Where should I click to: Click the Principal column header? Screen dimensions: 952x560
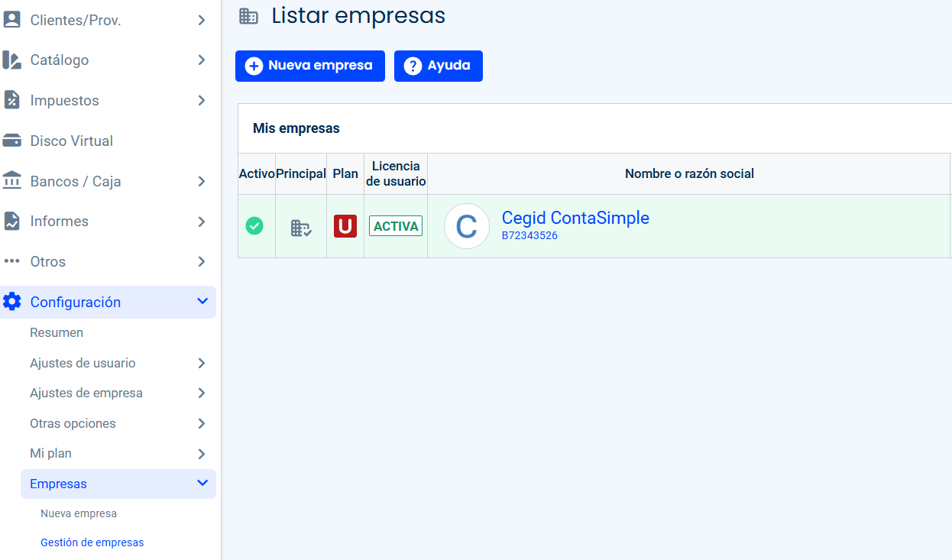tap(301, 173)
